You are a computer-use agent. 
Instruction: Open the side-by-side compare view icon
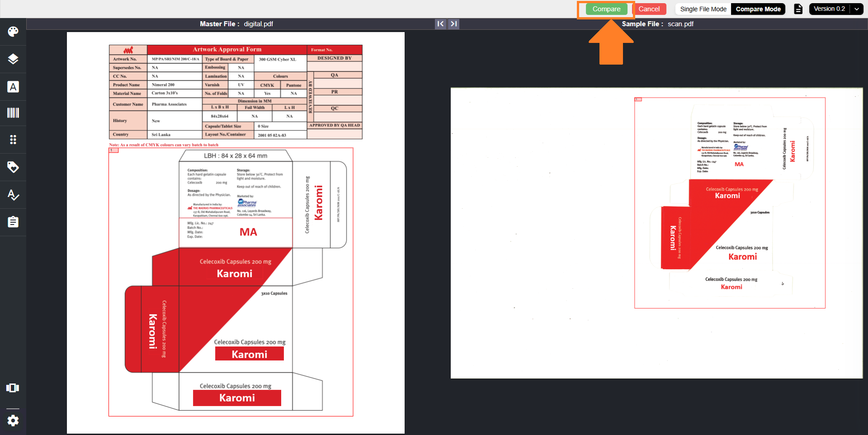pos(13,388)
